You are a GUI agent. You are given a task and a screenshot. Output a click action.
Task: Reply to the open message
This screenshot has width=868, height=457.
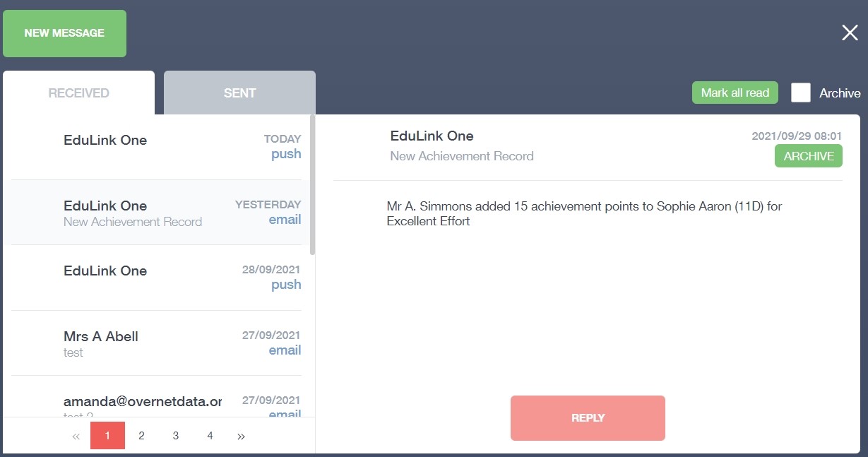(x=588, y=418)
